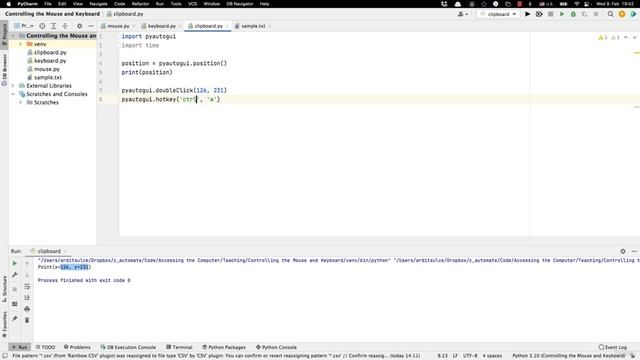Click the print icon in Run console
This screenshot has height=360, width=640.
click(27, 309)
